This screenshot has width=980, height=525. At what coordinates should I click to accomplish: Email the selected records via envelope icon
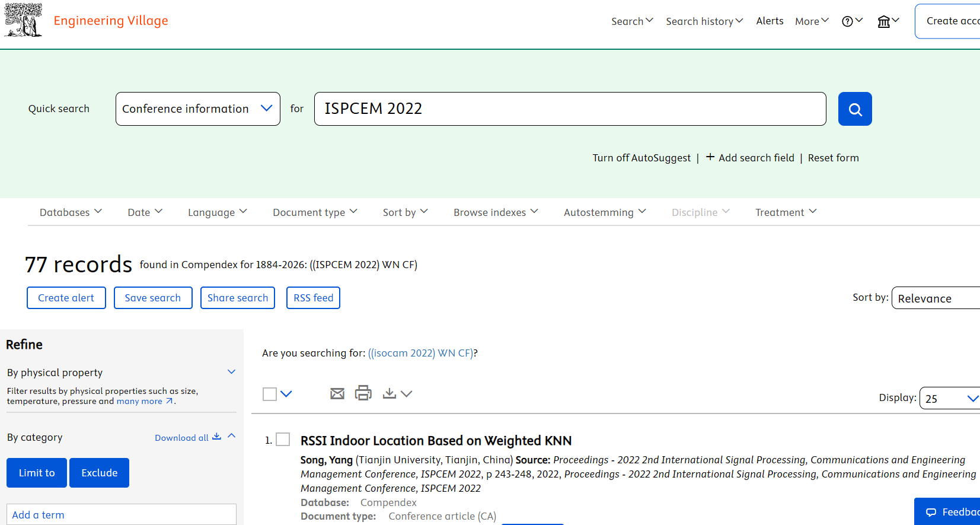tap(337, 393)
